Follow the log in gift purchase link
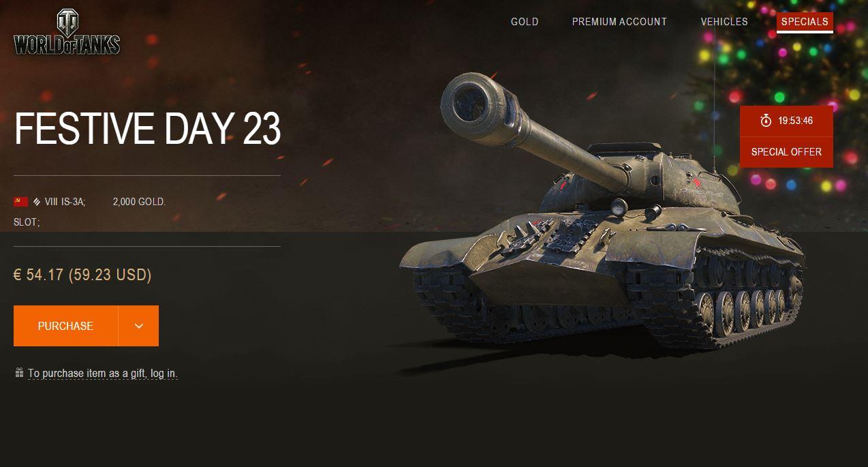 [x=103, y=374]
